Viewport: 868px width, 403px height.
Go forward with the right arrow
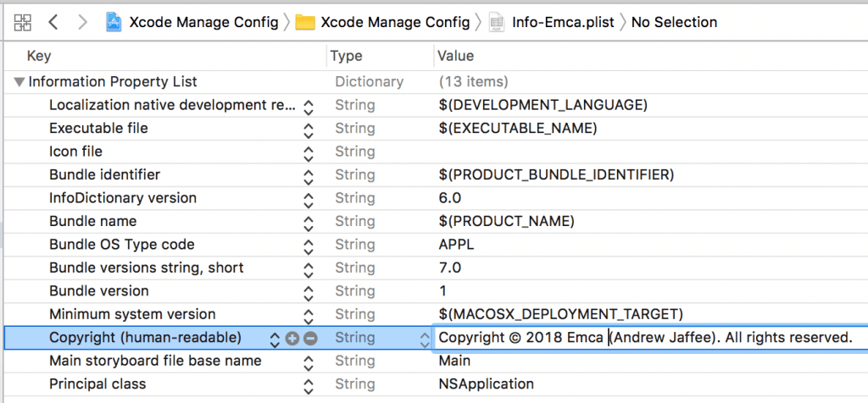pos(82,22)
